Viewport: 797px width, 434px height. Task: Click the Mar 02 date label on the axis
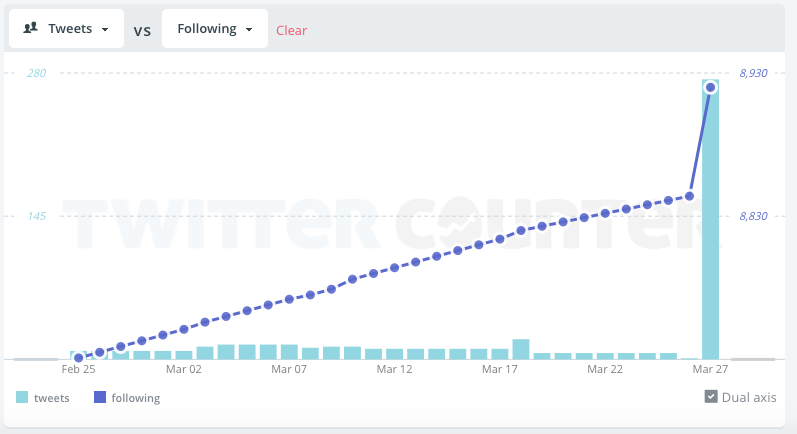[183, 369]
